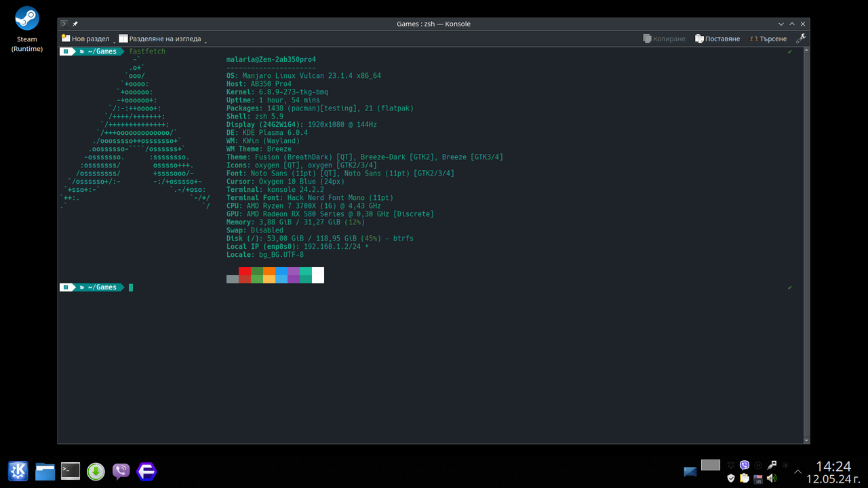Click the "Memory: 3,88 GiB" line
This screenshot has height=488, width=868.
point(296,222)
